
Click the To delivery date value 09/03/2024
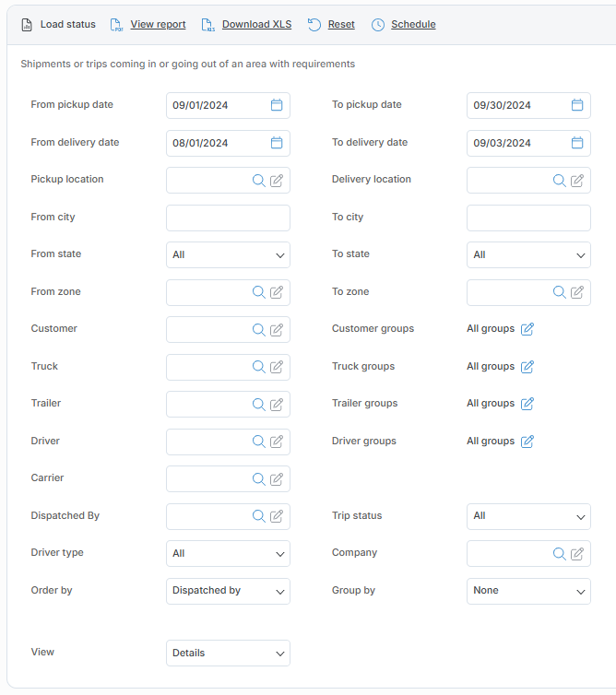pyautogui.click(x=502, y=143)
